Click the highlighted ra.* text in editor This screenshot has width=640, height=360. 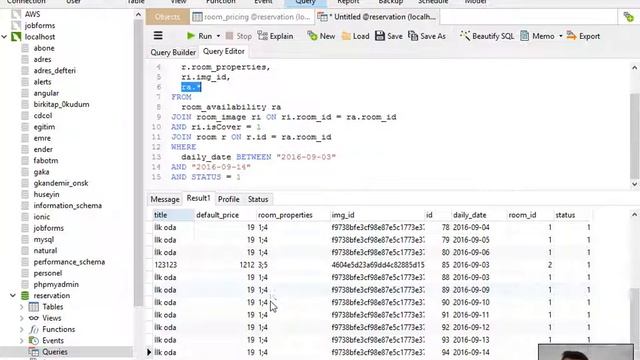coord(191,87)
